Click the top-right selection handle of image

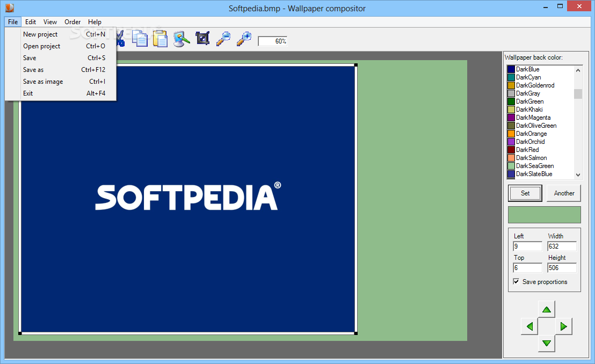tap(356, 65)
